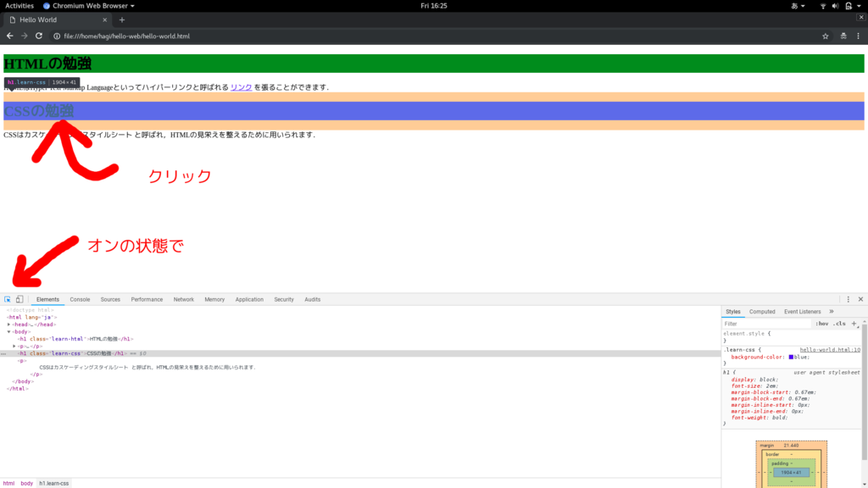Toggle the device toolbar icon
The height and width of the screenshot is (488, 868).
(19, 299)
